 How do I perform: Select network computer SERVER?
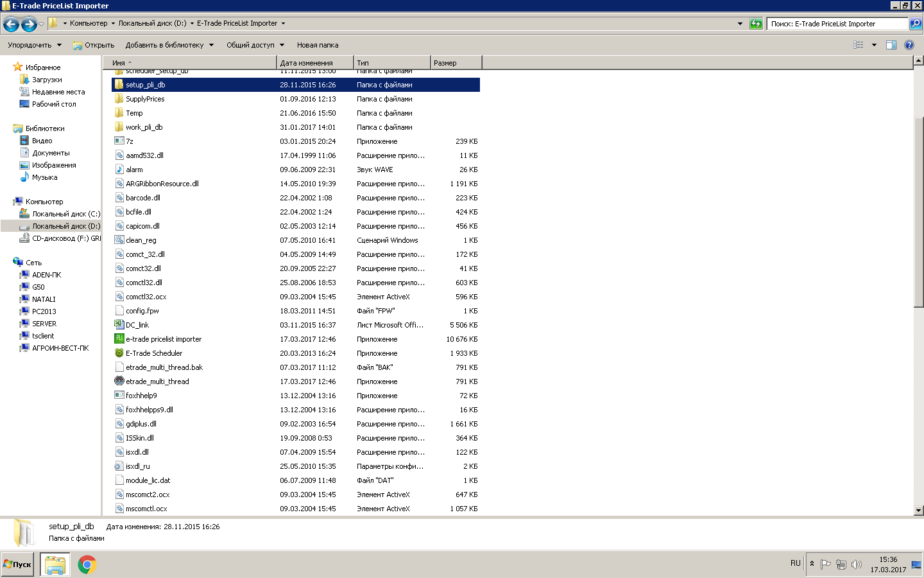coord(44,324)
